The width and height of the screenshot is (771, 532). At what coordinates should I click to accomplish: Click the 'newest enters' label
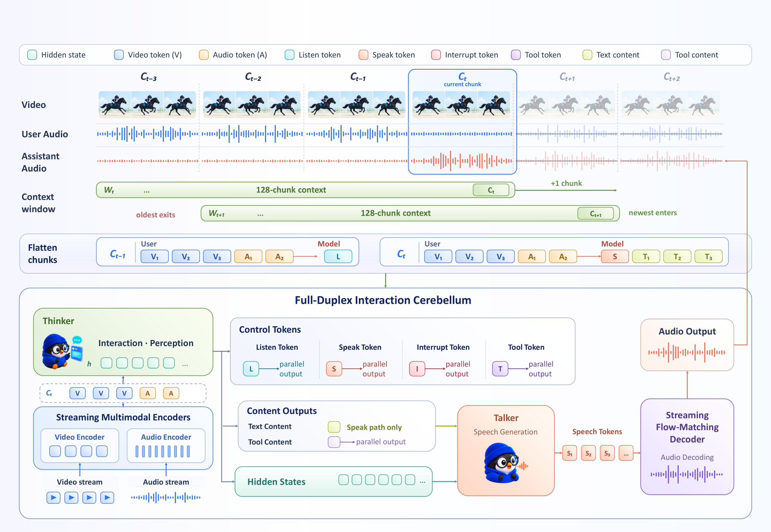[x=653, y=213]
